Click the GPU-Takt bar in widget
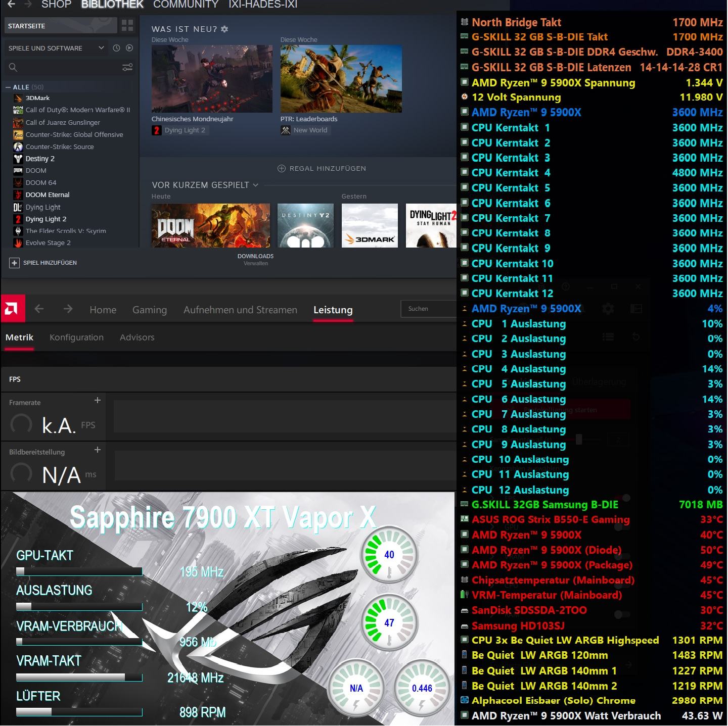 click(79, 571)
